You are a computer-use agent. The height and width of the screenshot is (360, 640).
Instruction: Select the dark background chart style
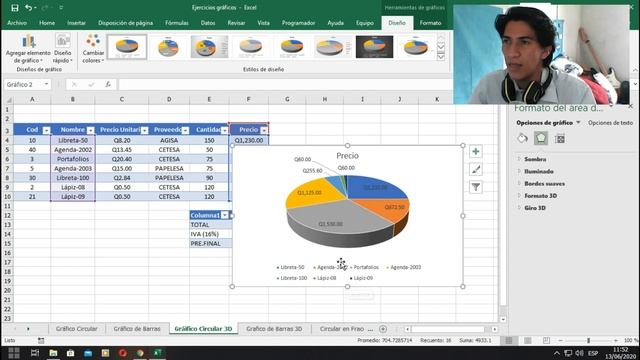[x=374, y=47]
